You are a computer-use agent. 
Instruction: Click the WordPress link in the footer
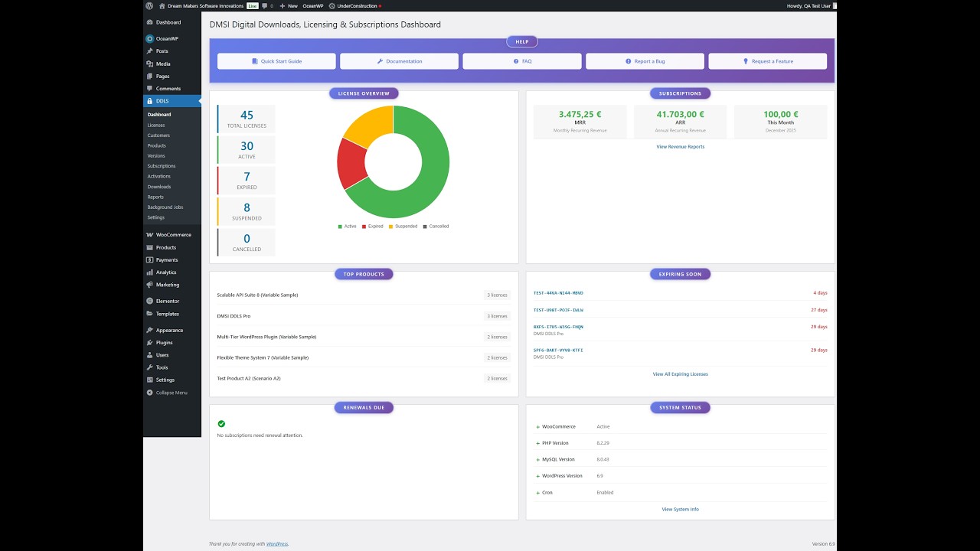click(x=277, y=543)
